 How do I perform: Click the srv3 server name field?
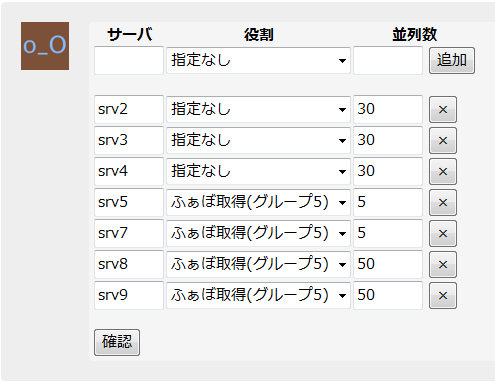coord(129,140)
